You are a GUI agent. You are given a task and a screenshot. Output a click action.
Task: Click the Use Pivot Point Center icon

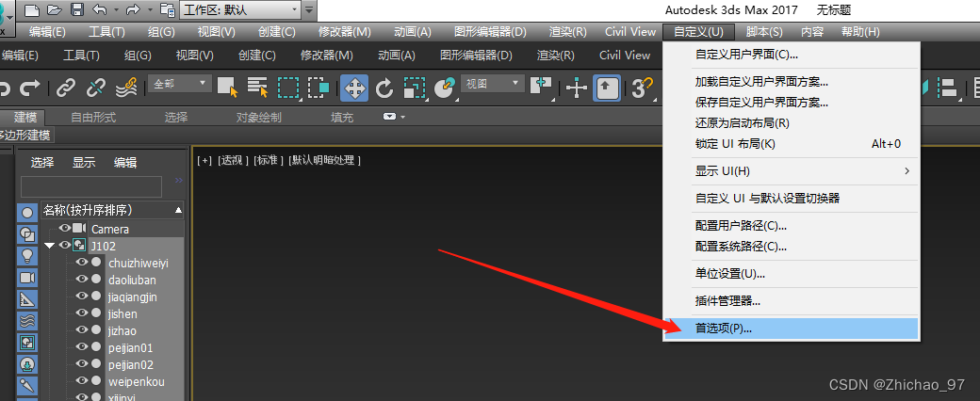pyautogui.click(x=541, y=88)
